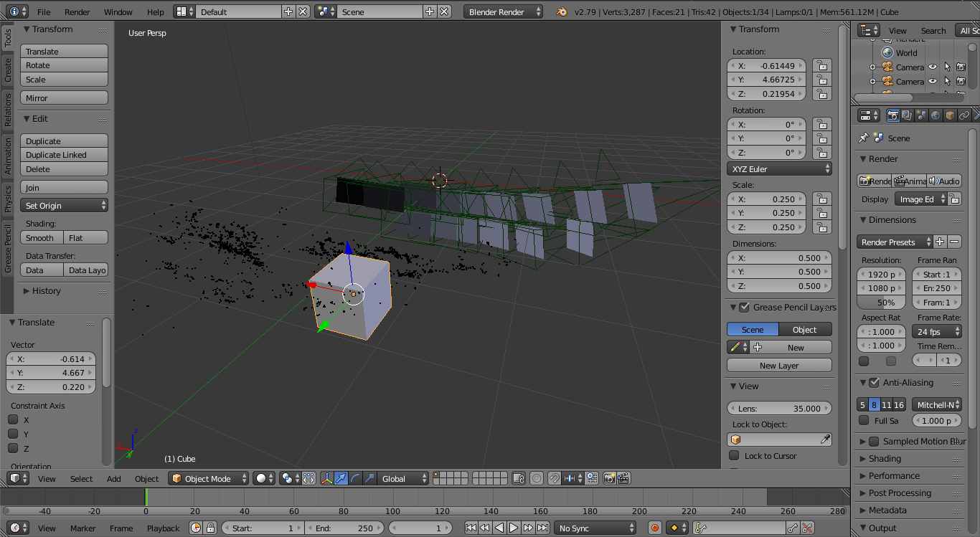980x537 pixels.
Task: Toggle the Grease Pencil Layers checkbox
Action: 744,307
